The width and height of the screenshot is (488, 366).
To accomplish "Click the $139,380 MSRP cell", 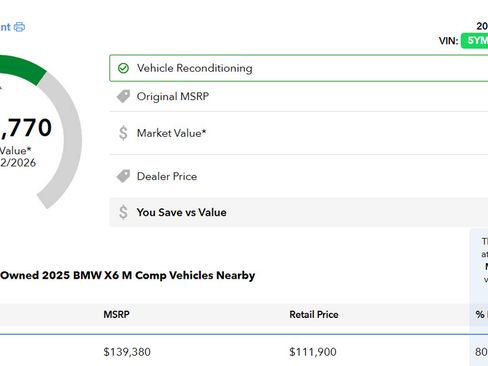I will [127, 352].
